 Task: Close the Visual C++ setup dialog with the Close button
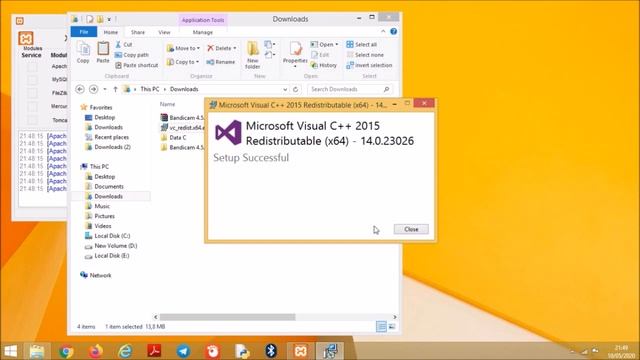[x=411, y=229]
